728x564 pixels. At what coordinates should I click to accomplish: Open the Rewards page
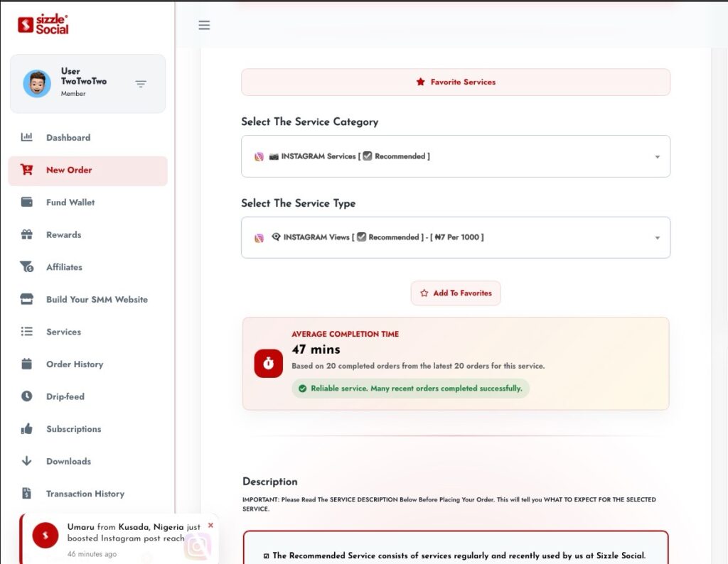[87, 234]
